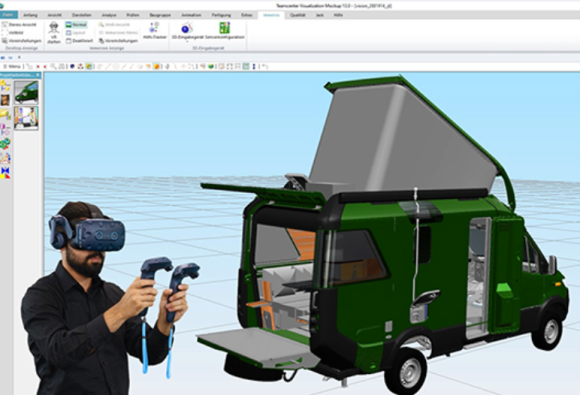Click the dark blue sphere toolbar icon
The image size is (580, 395).
click(72, 67)
